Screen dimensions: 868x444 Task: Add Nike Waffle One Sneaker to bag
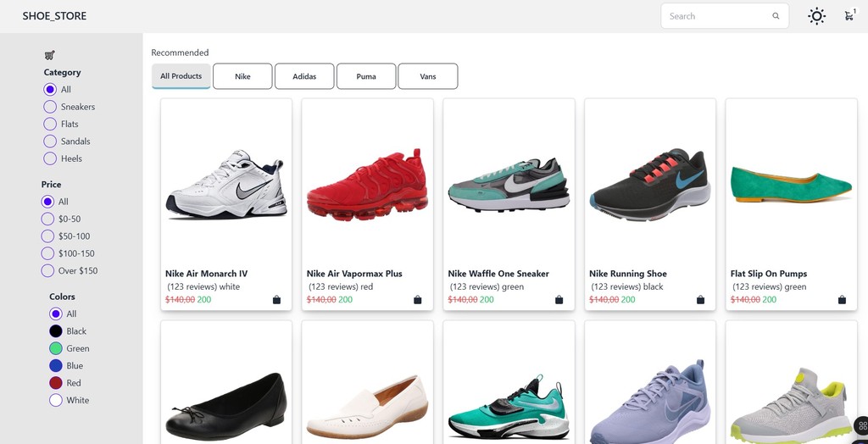[559, 299]
